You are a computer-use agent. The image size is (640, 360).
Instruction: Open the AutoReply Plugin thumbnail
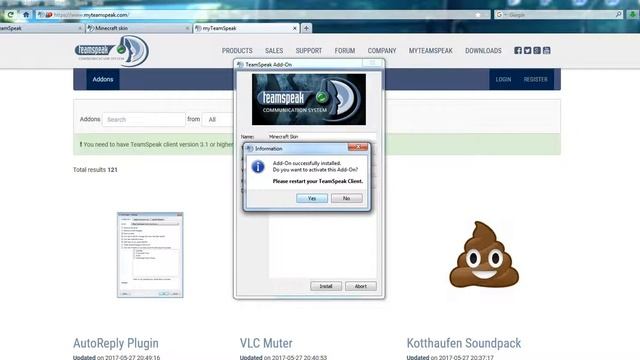[150, 255]
